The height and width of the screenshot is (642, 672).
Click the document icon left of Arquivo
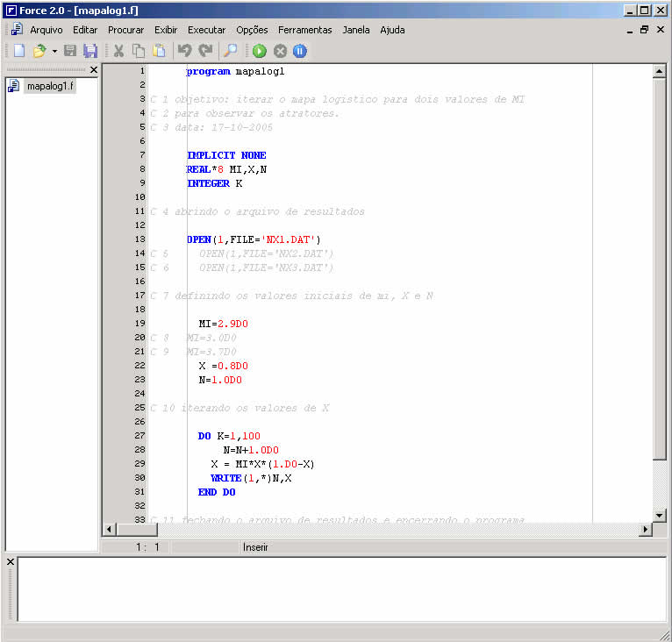pyautogui.click(x=17, y=29)
